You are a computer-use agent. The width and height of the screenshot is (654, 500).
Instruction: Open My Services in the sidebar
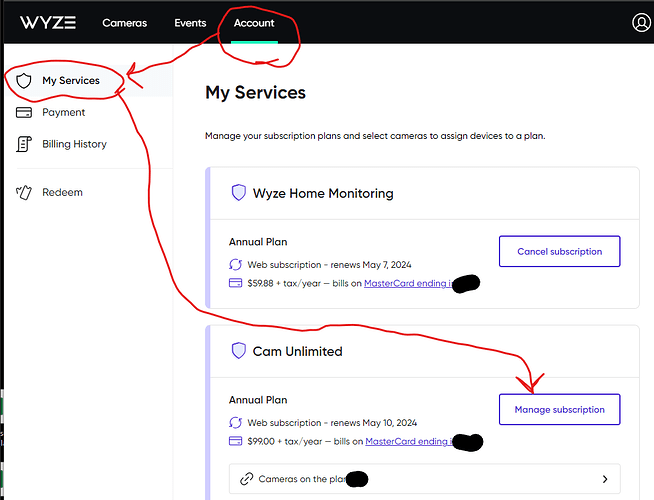(x=88, y=80)
